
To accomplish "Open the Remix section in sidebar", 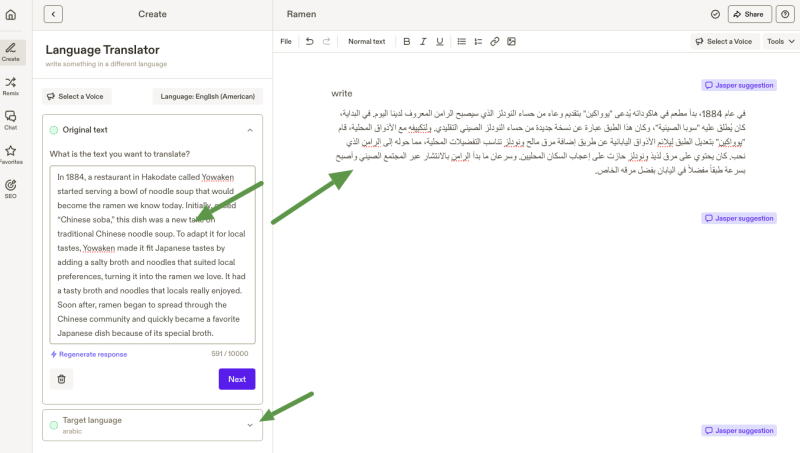I will [11, 86].
